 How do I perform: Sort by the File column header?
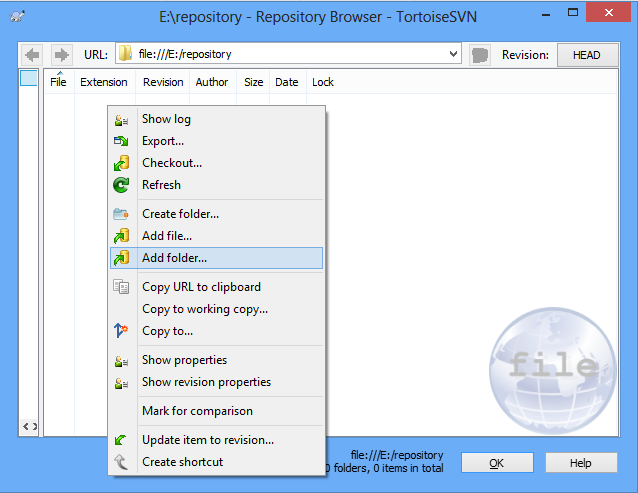pyautogui.click(x=59, y=82)
